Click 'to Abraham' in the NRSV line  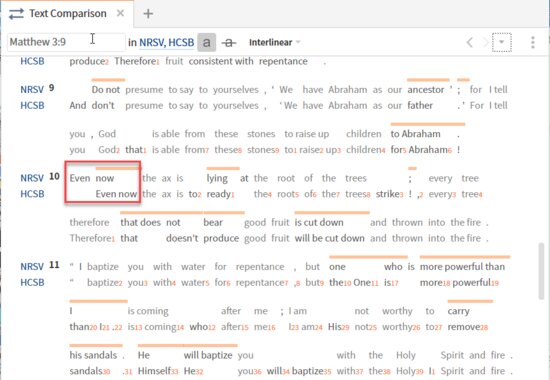(x=415, y=134)
